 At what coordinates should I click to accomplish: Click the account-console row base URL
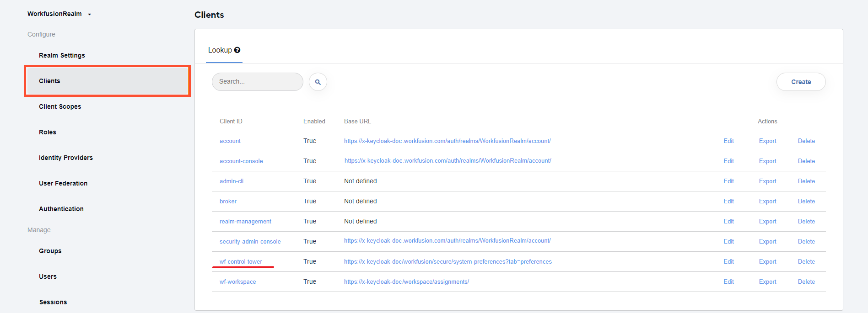click(448, 161)
